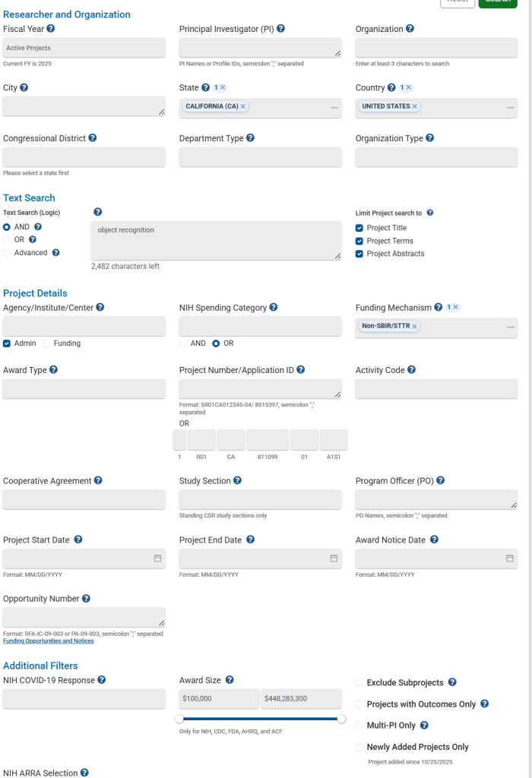This screenshot has height=778, width=532.
Task: Check the Exclude Subprojects option
Action: 359,683
